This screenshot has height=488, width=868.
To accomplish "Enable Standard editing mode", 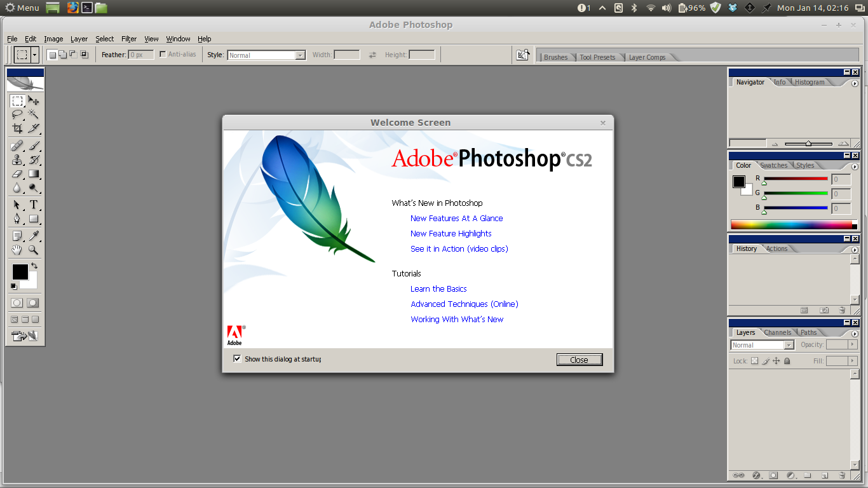I will tap(17, 303).
